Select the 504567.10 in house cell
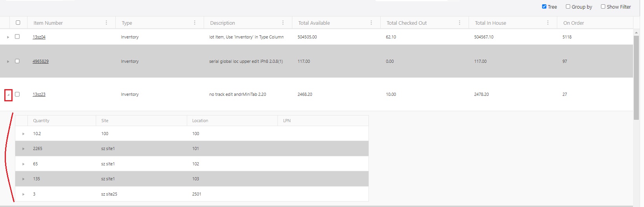 click(484, 37)
